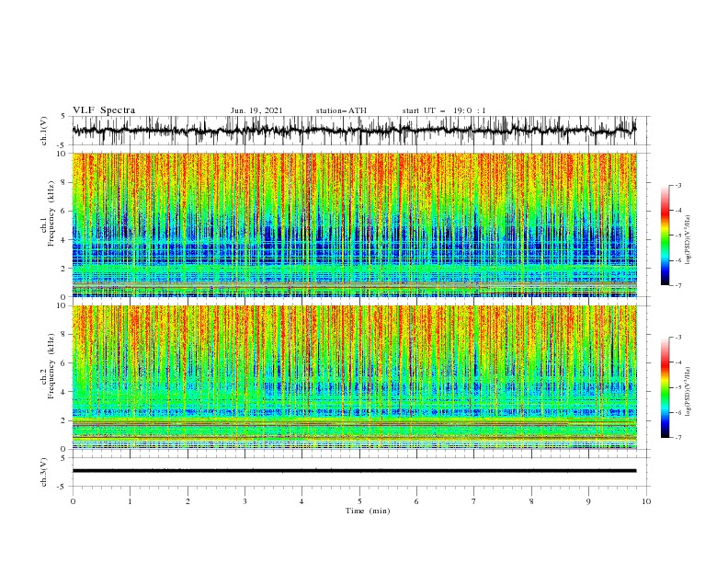Click the ch.1 voltage waveform trace
Screen dimensions: 728x563
(x=354, y=131)
